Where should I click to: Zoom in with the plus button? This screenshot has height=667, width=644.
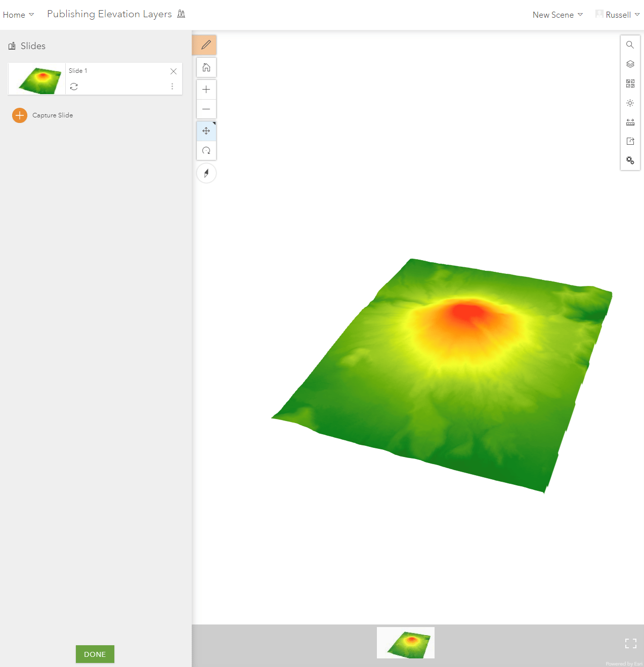click(206, 90)
